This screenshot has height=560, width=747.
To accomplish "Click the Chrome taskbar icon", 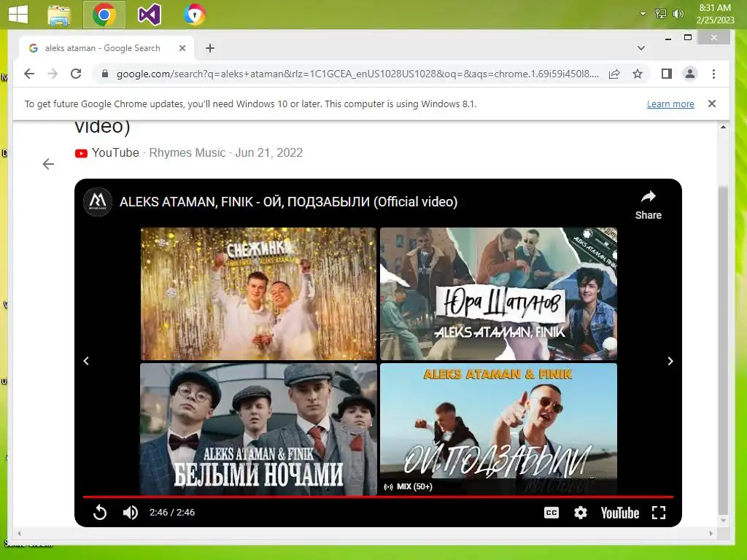I will [104, 15].
